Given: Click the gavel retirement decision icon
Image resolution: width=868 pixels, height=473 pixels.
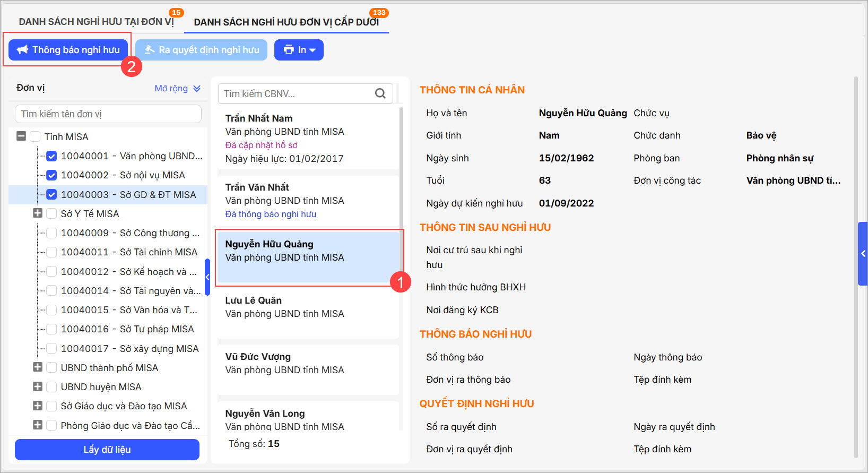Looking at the screenshot, I should 150,50.
